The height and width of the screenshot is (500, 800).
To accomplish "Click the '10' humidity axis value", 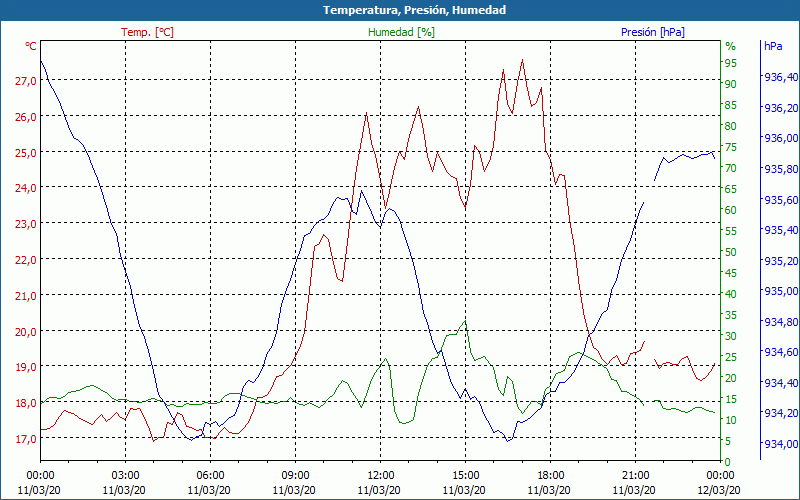I will coord(731,420).
